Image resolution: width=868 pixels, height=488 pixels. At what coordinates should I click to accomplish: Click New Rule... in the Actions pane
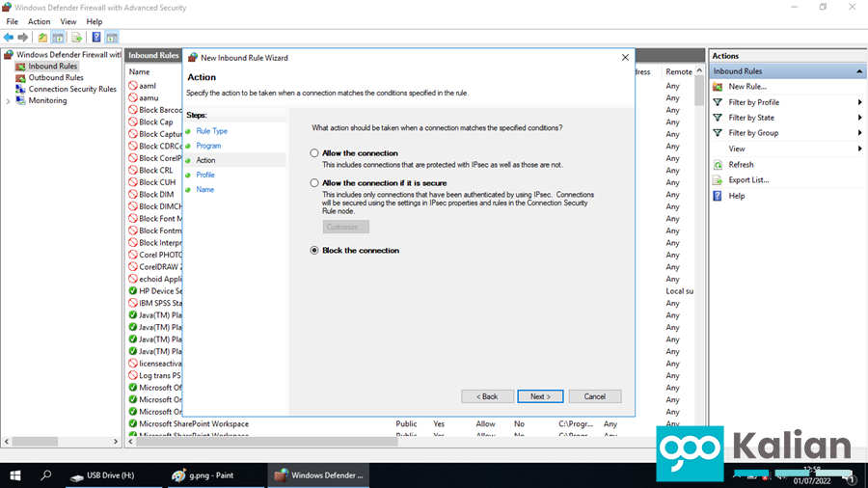point(747,87)
